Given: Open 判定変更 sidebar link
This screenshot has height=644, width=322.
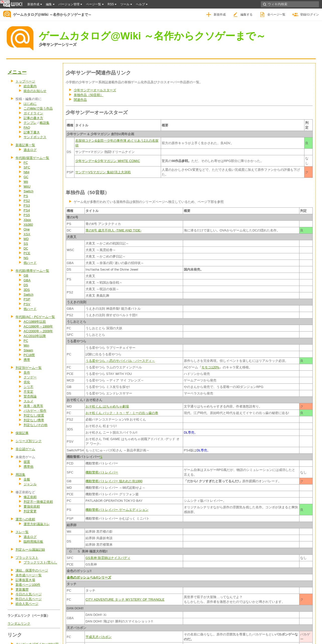Looking at the screenshot, I should click(30, 511).
